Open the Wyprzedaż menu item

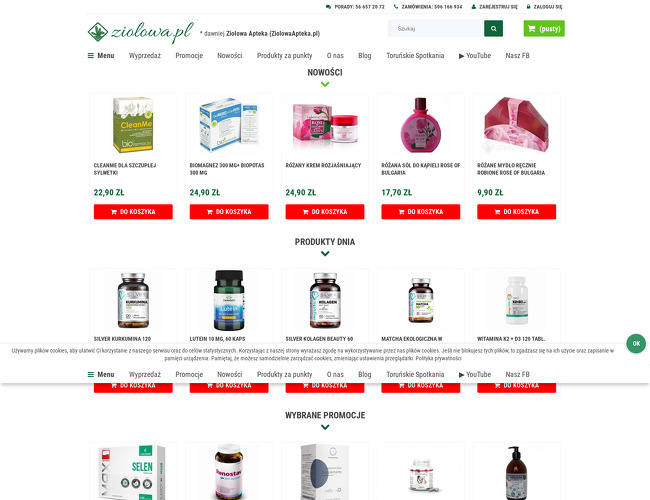145,56
